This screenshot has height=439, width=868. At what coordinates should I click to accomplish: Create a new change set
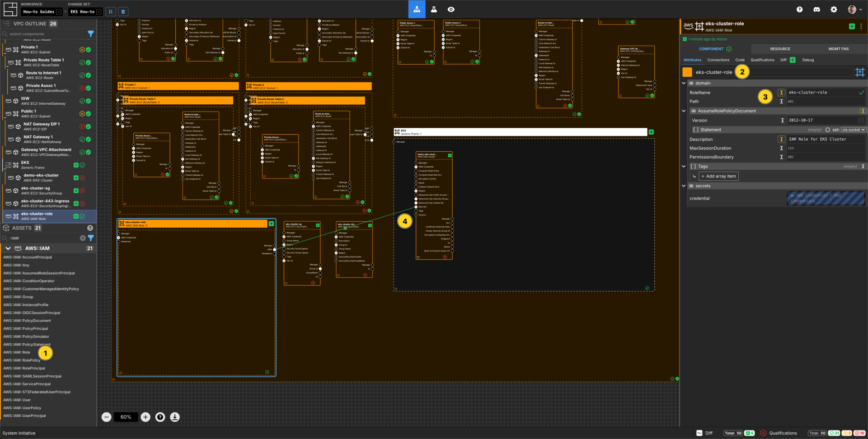pyautogui.click(x=111, y=12)
